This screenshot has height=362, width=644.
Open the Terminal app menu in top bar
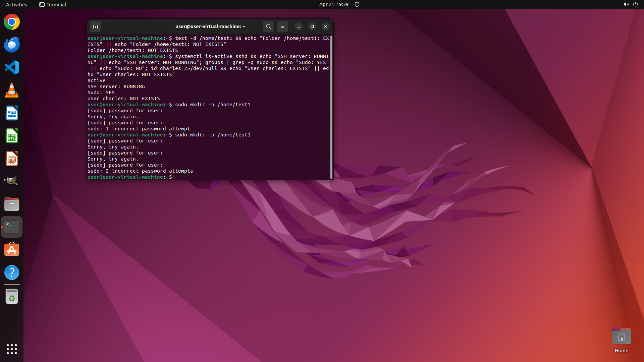tap(53, 4)
